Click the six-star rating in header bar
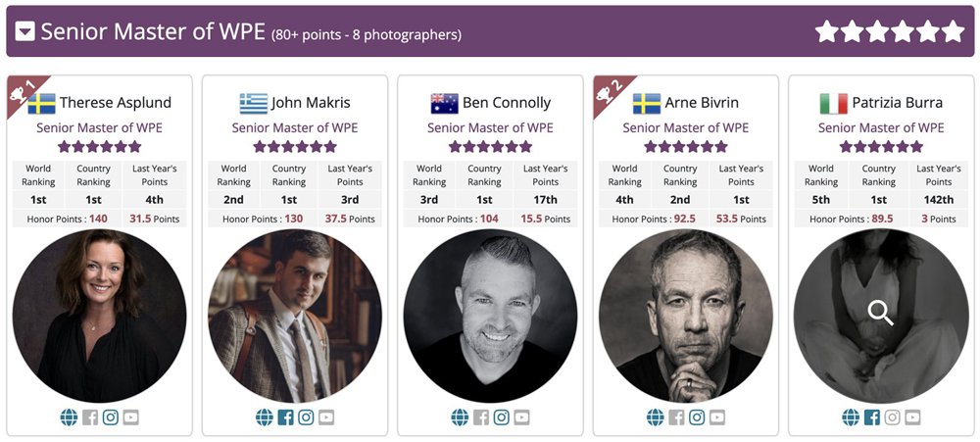The height and width of the screenshot is (442, 980). [x=890, y=32]
